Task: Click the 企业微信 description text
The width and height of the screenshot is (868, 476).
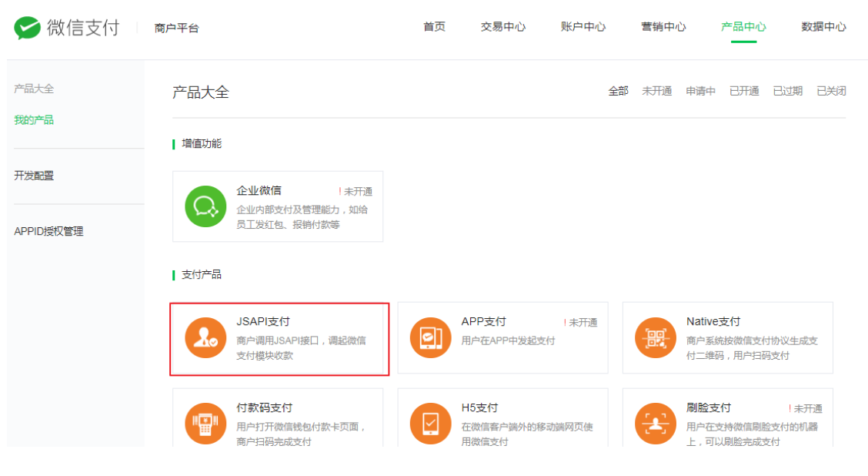Action: coord(302,217)
